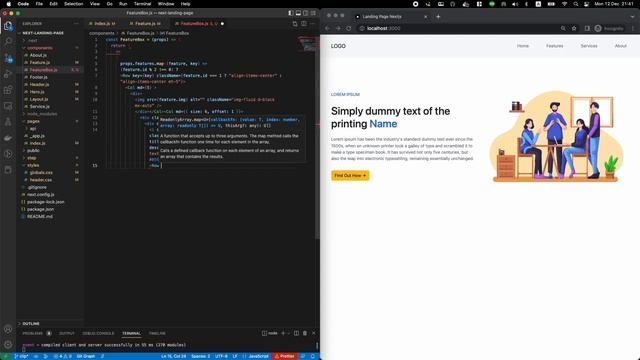The image size is (640, 360).
Task: Collapse the styles folder
Action: [33, 165]
